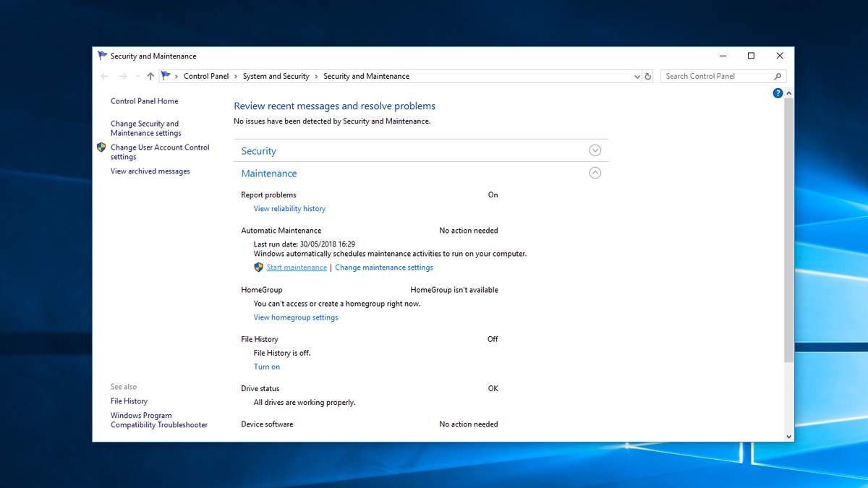Collapse the Maintenance section

pos(595,173)
